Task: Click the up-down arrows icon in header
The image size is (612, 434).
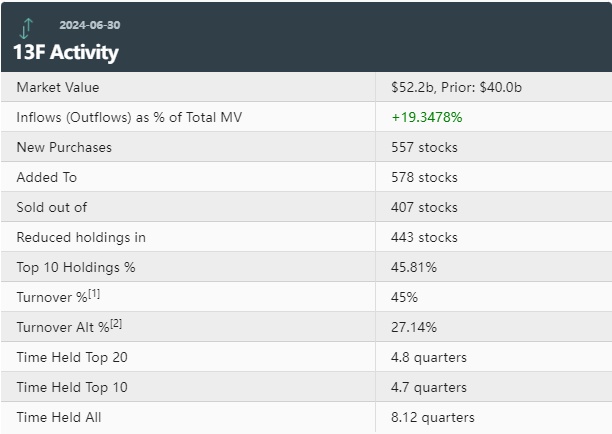Action: 27,29
